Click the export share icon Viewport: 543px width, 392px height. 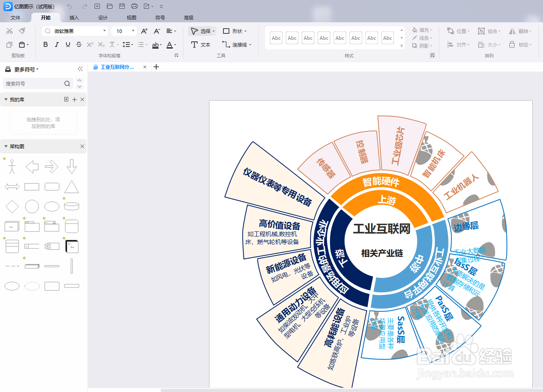point(147,6)
